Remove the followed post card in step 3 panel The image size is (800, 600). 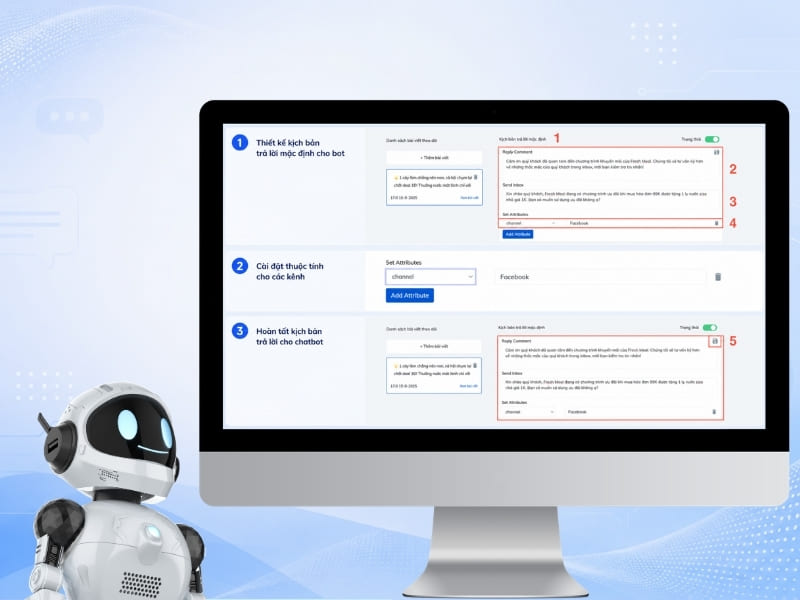475,365
